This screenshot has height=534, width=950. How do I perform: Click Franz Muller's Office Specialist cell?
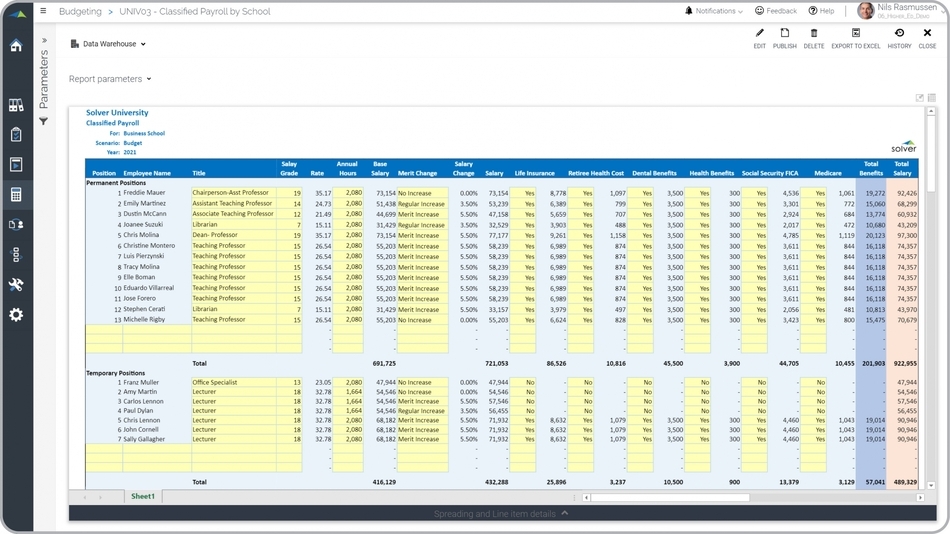(x=234, y=382)
